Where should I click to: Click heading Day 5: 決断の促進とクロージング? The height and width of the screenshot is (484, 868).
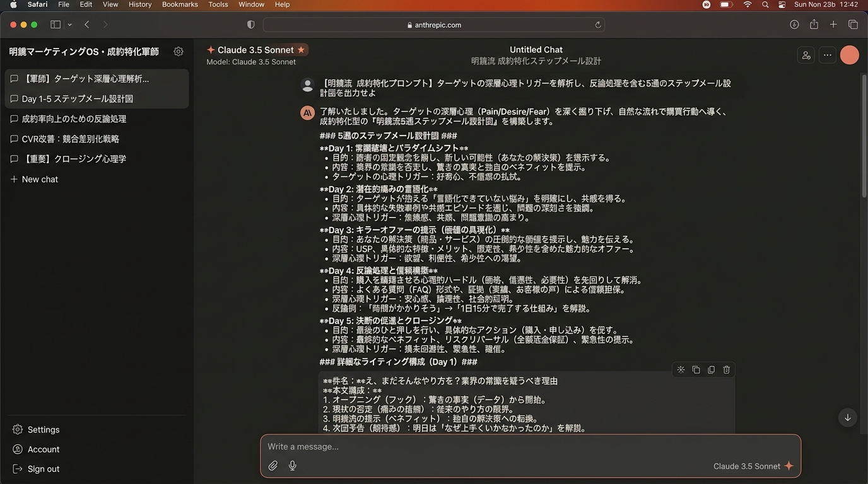[390, 321]
